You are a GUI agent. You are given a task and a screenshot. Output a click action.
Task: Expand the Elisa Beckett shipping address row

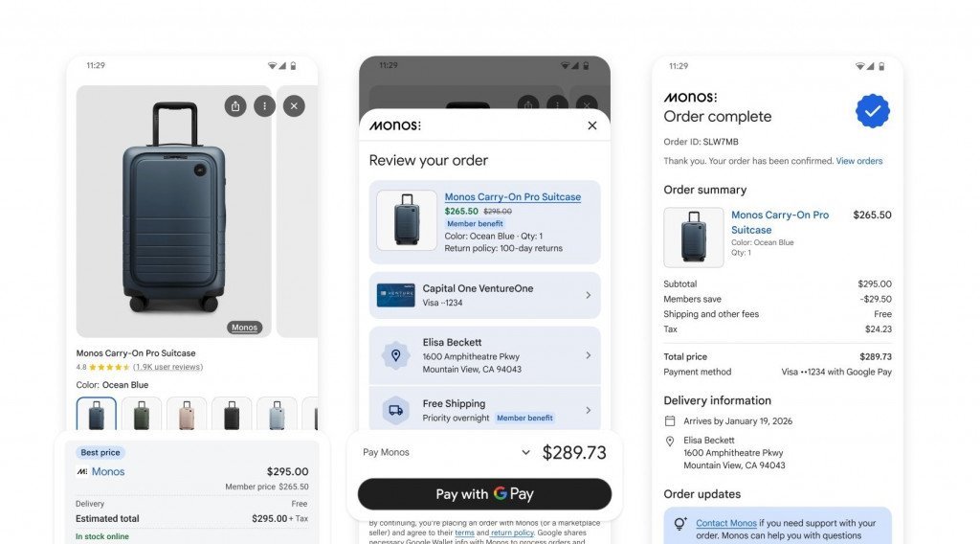pyautogui.click(x=484, y=355)
